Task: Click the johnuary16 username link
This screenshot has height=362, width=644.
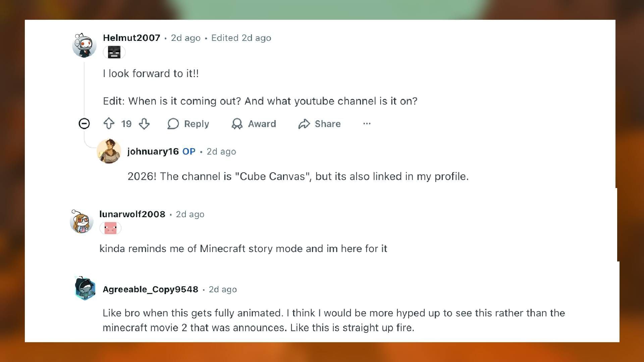Action: (153, 152)
